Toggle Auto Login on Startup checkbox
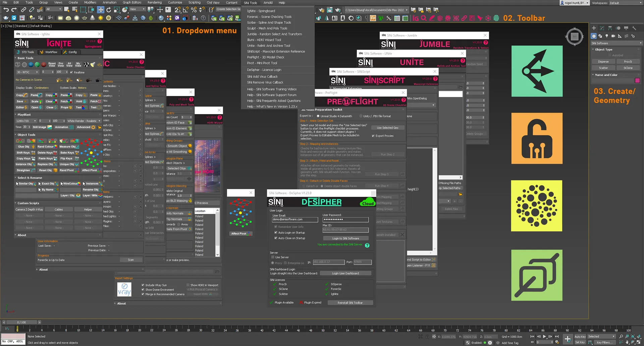The image size is (644, 346). 276,232
